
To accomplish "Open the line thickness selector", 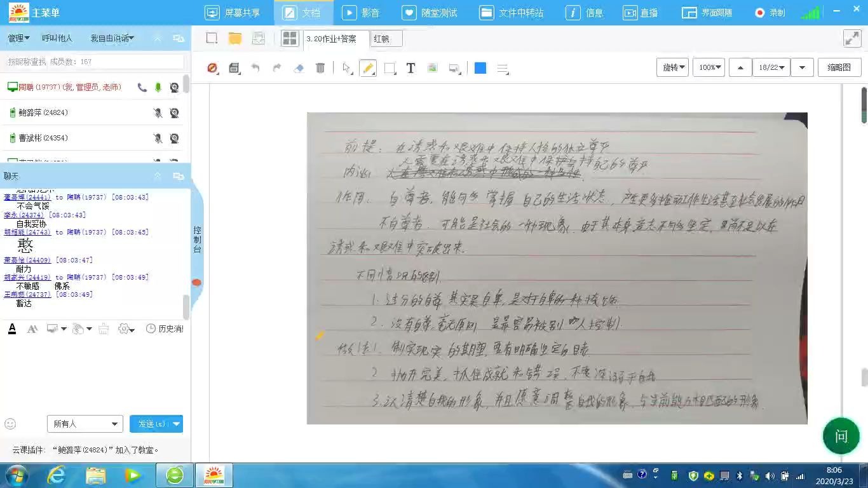I will point(503,69).
